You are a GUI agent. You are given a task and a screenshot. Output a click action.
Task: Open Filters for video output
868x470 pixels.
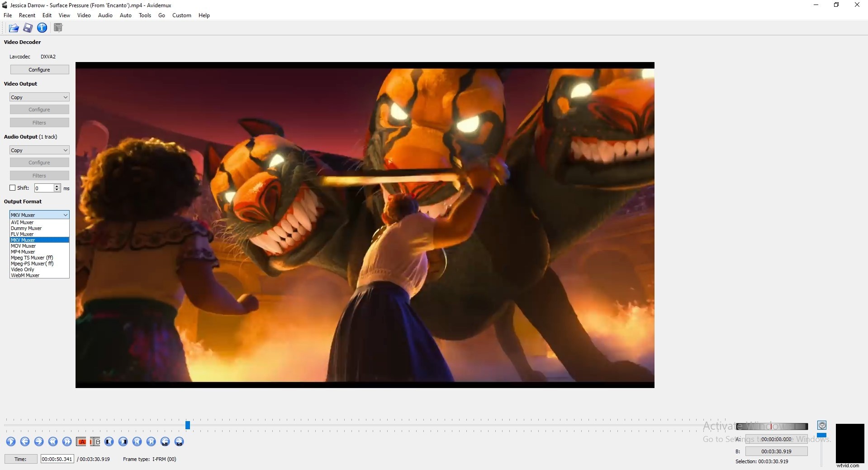pyautogui.click(x=39, y=122)
